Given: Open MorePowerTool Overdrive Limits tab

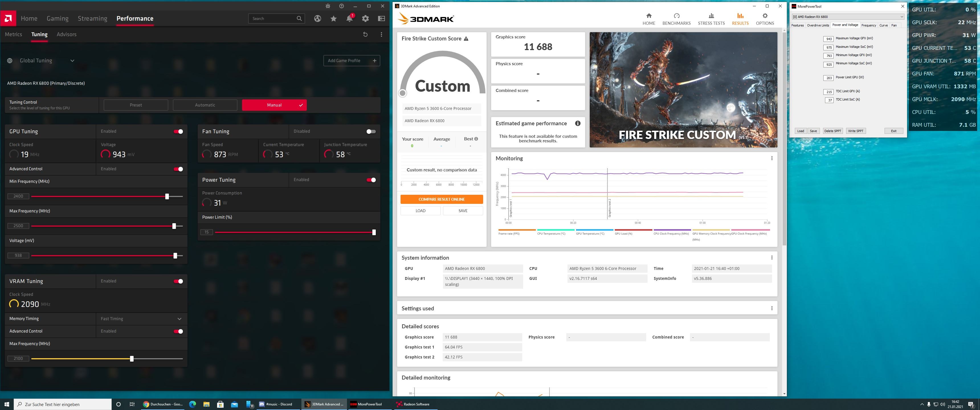Looking at the screenshot, I should [818, 25].
